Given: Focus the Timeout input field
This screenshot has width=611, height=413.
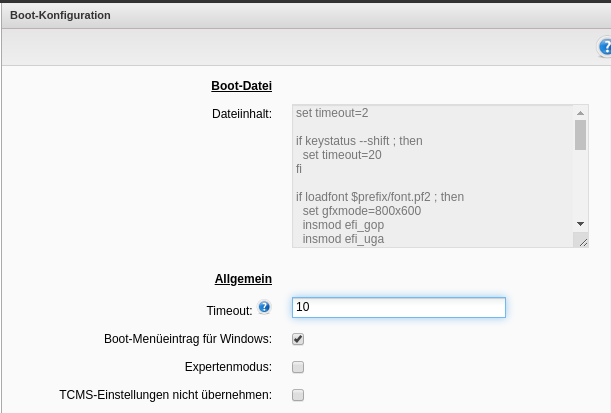Looking at the screenshot, I should [x=398, y=307].
